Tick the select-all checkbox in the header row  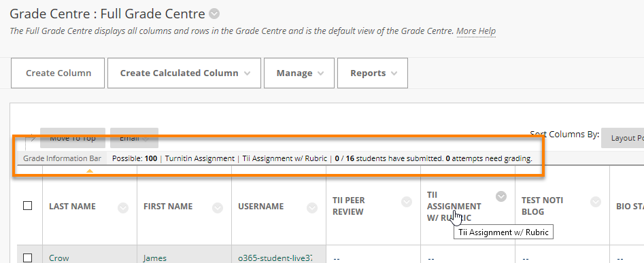tap(27, 205)
